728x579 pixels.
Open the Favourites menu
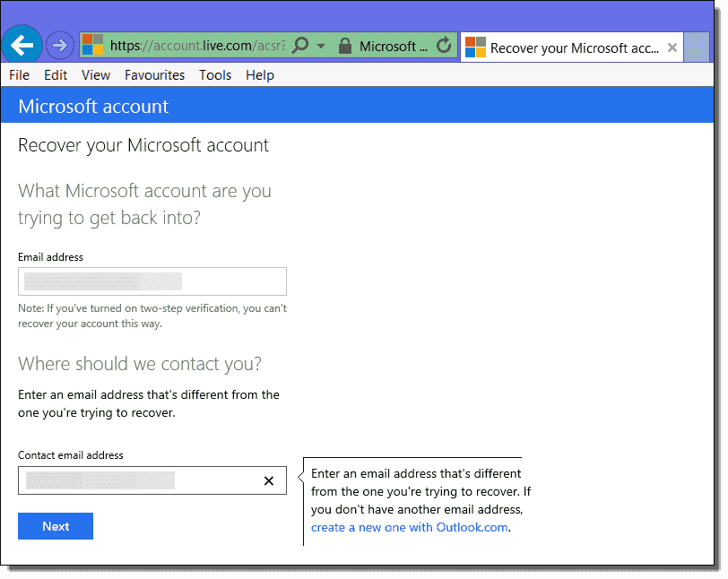coord(154,75)
